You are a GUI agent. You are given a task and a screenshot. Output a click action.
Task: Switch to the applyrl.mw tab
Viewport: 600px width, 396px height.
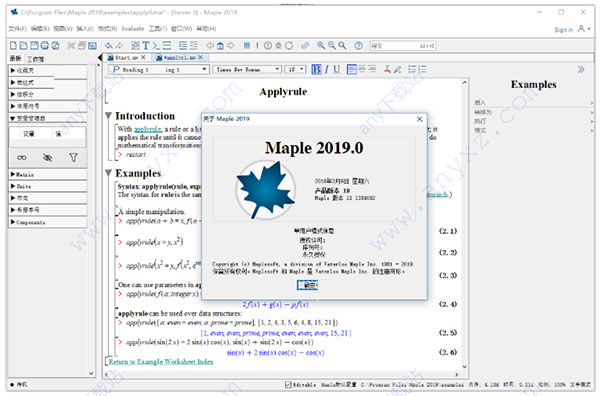click(x=179, y=57)
